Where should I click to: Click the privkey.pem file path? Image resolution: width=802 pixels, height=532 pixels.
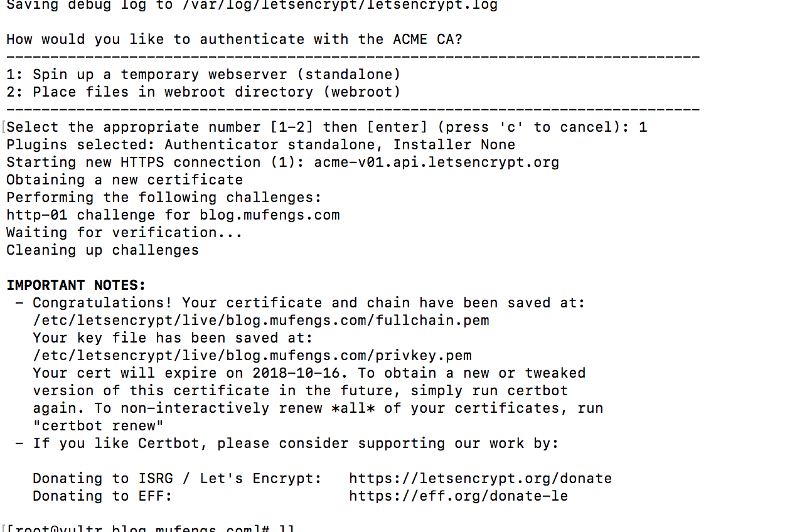(x=252, y=356)
